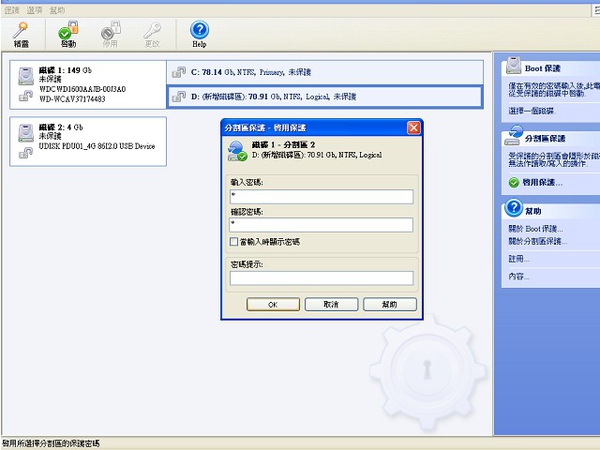This screenshot has width=600, height=450.
Task: Click the 停用 disable protection toolbar icon
Action: click(x=110, y=34)
